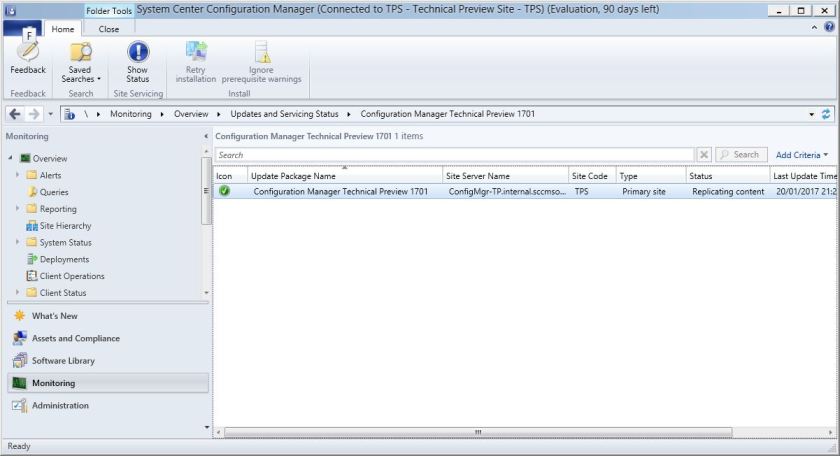This screenshot has width=840, height=456.
Task: Select the Alerts folder
Action: (x=50, y=175)
